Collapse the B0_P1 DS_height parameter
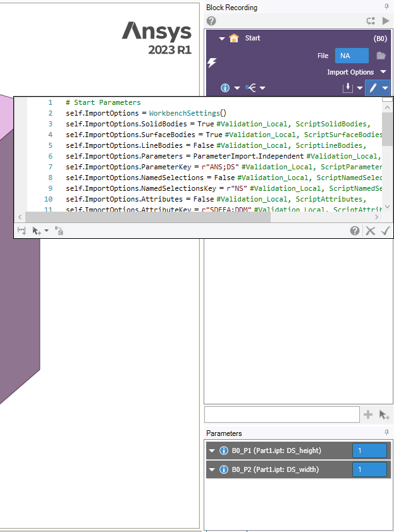 click(212, 450)
